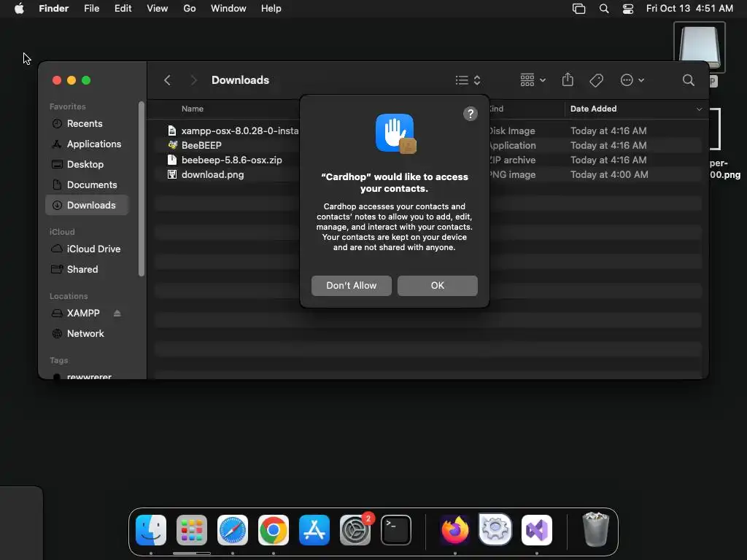This screenshot has width=747, height=560.
Task: Open iCloud Drive in the sidebar
Action: [x=86, y=249]
